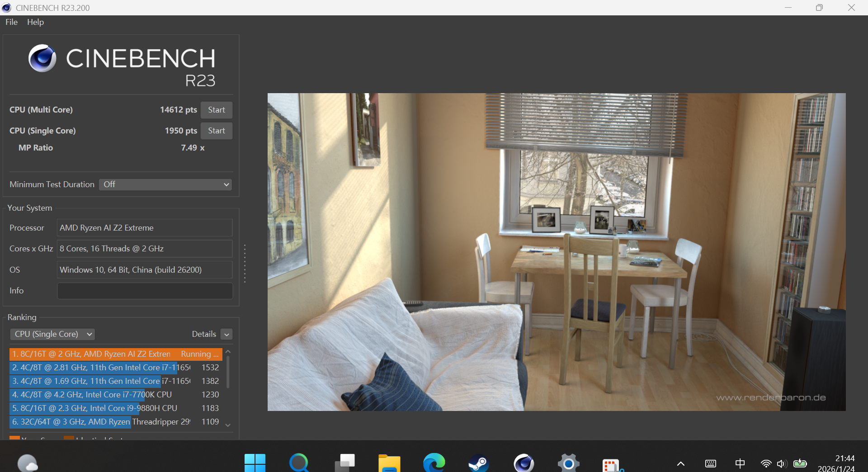Image resolution: width=868 pixels, height=472 pixels.
Task: Start the CPU Multi Core test
Action: (216, 110)
